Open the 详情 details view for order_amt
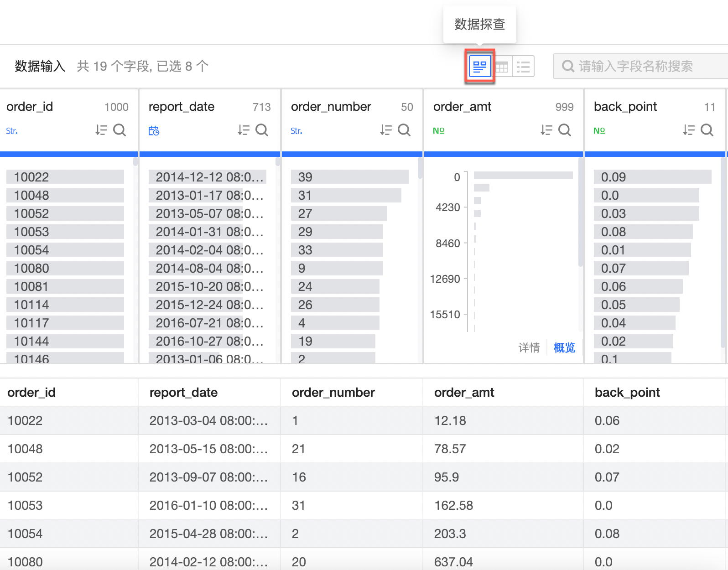Image resolution: width=728 pixels, height=570 pixels. tap(529, 347)
